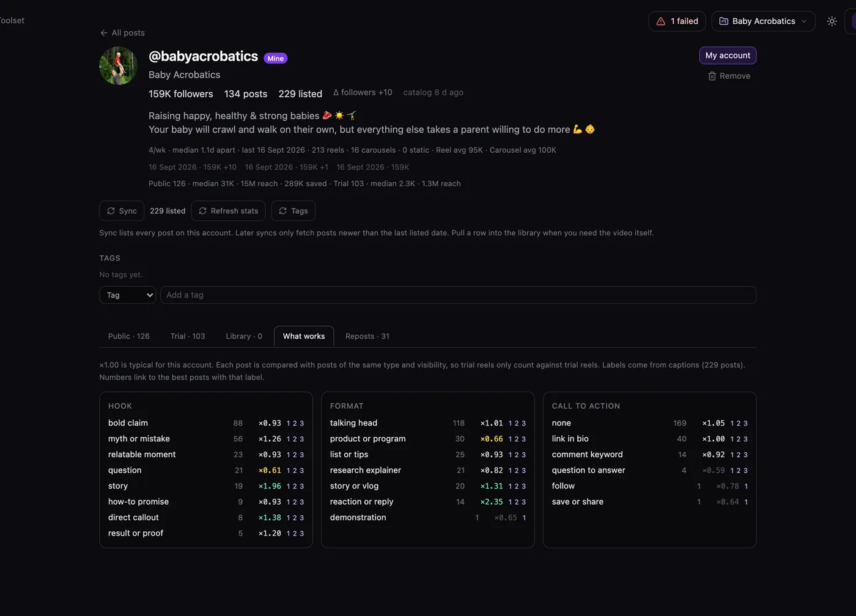Open best post 1 for bold claim

click(288, 424)
